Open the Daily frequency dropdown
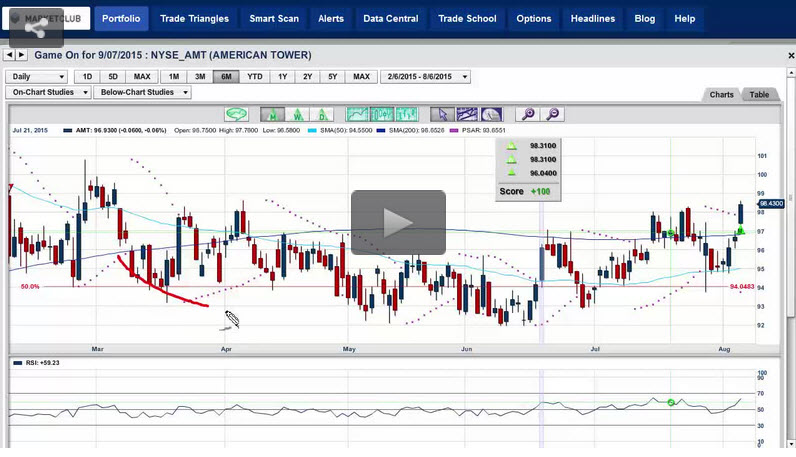 click(36, 77)
